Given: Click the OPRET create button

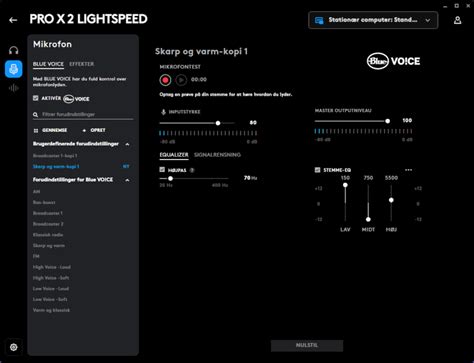Looking at the screenshot, I should (94, 130).
